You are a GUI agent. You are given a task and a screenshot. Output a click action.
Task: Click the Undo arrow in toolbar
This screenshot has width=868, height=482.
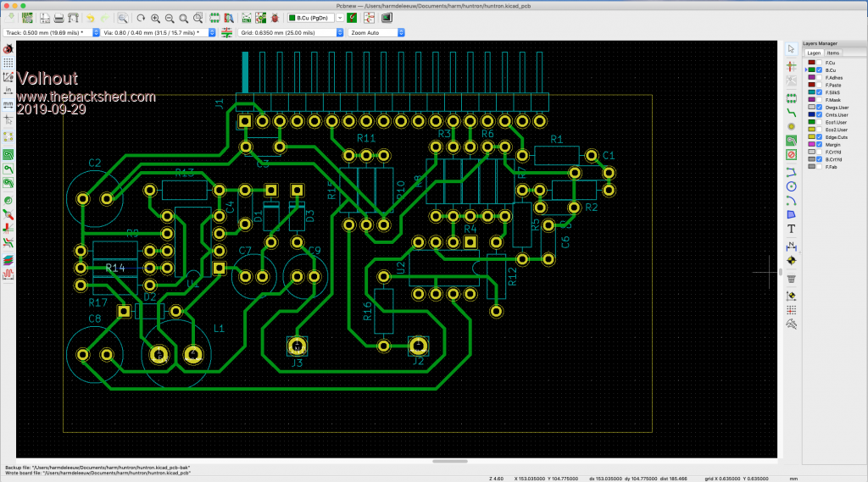(90, 17)
